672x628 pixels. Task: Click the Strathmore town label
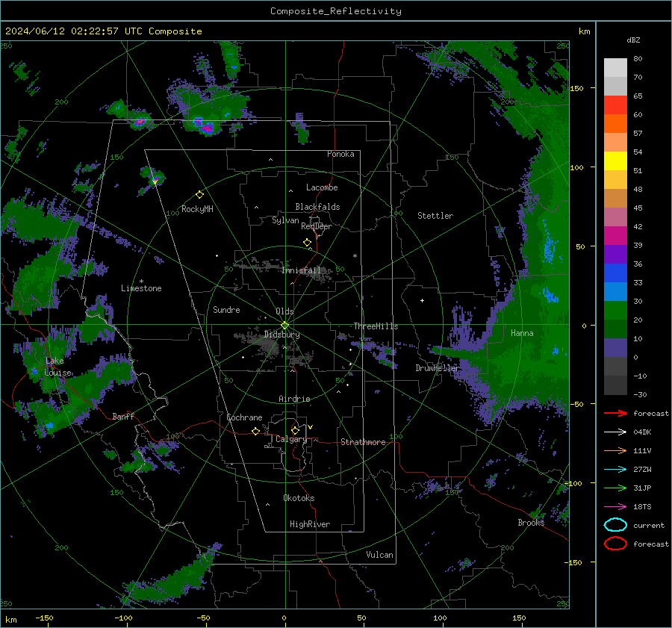point(363,442)
